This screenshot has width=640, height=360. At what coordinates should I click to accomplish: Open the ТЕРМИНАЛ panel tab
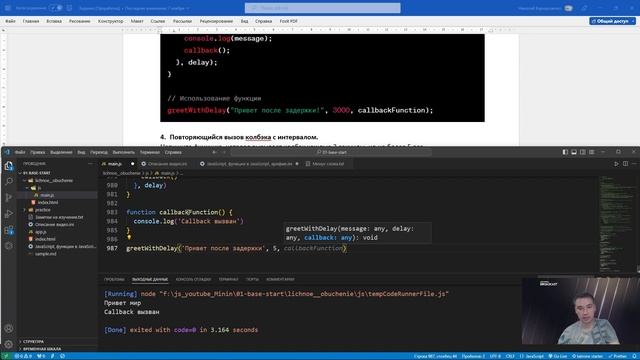(x=228, y=280)
